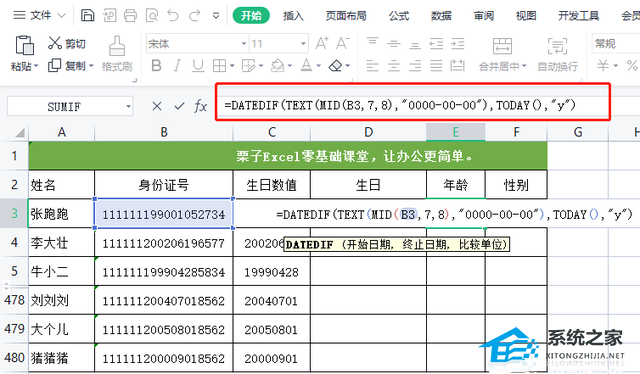Open the font name 宋体 dropdown
640x374 pixels.
pos(244,43)
